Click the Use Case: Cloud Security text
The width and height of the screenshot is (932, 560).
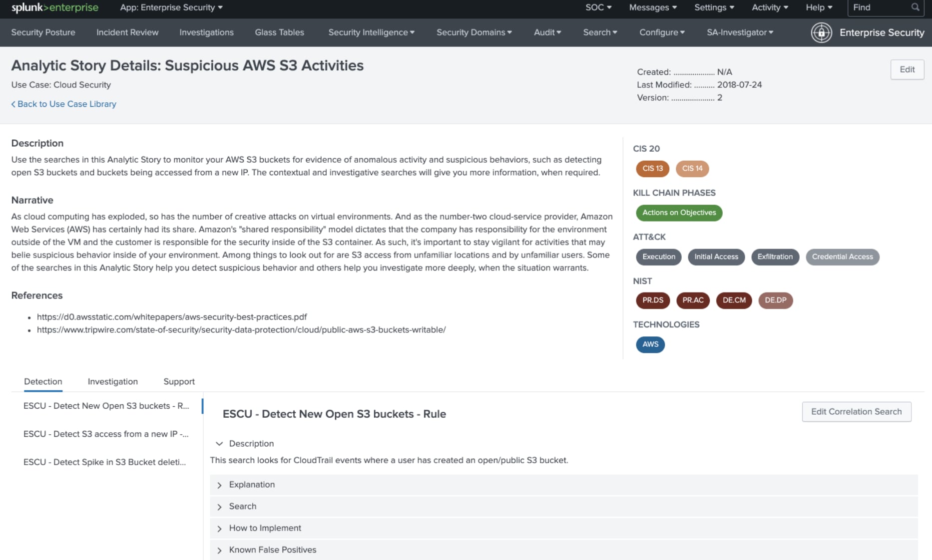(x=61, y=85)
